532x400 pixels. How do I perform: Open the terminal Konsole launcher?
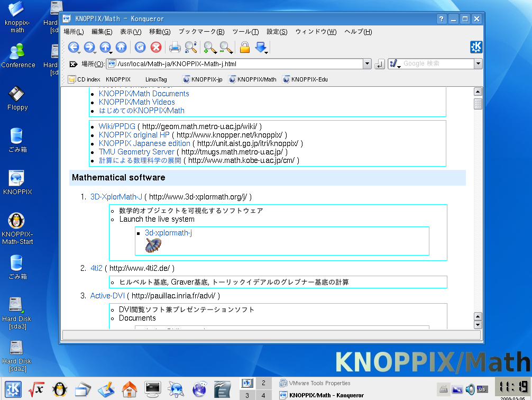153,389
